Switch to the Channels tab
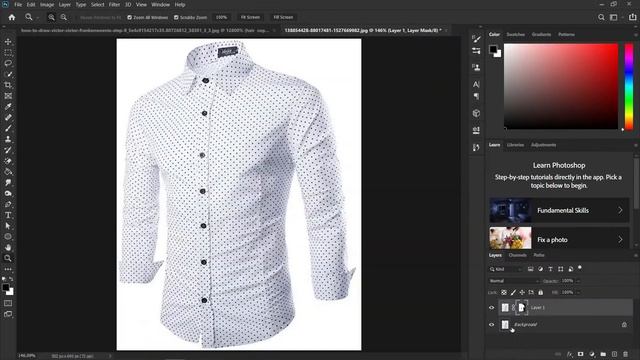The height and width of the screenshot is (360, 640). pyautogui.click(x=518, y=255)
